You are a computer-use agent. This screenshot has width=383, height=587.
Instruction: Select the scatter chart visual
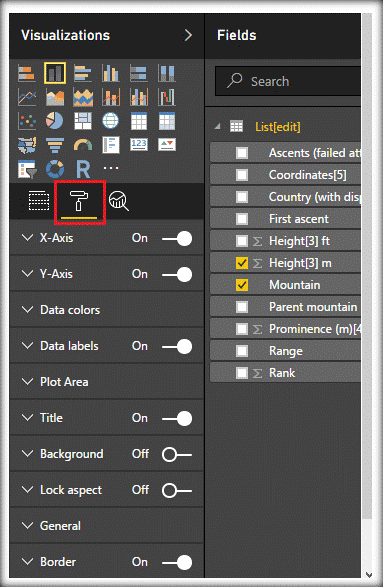(27, 121)
